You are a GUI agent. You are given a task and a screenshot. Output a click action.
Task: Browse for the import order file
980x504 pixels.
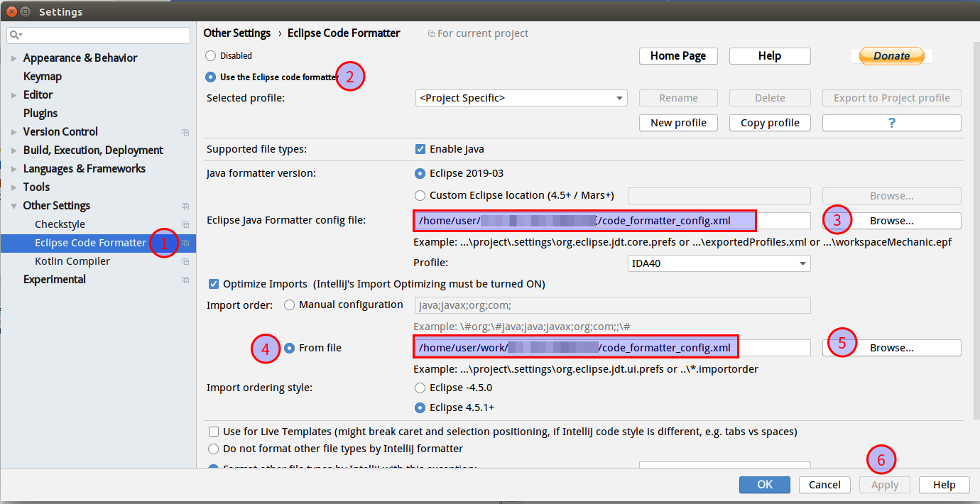click(891, 348)
